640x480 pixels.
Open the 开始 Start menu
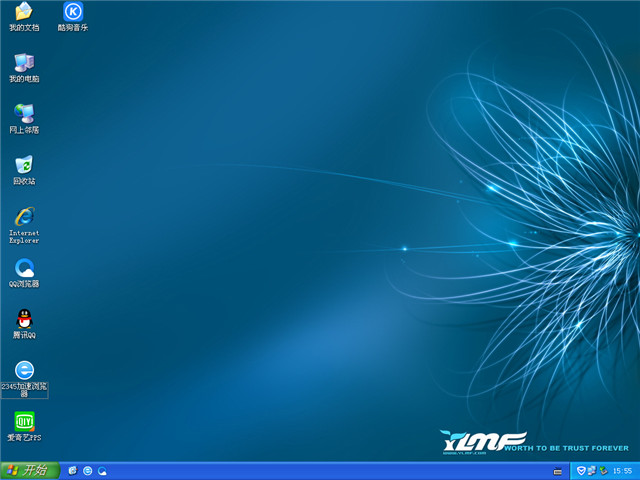(x=30, y=471)
